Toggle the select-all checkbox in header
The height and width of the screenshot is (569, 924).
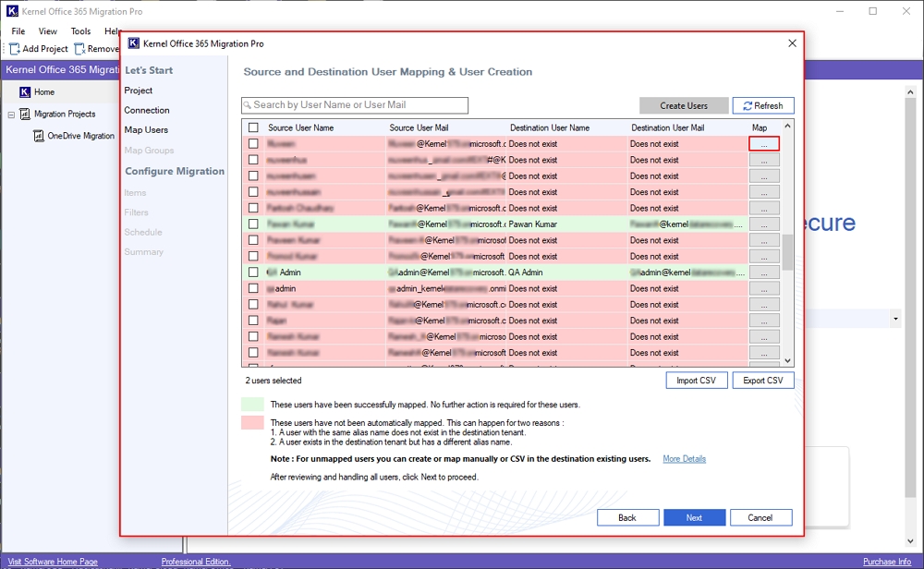coord(253,128)
